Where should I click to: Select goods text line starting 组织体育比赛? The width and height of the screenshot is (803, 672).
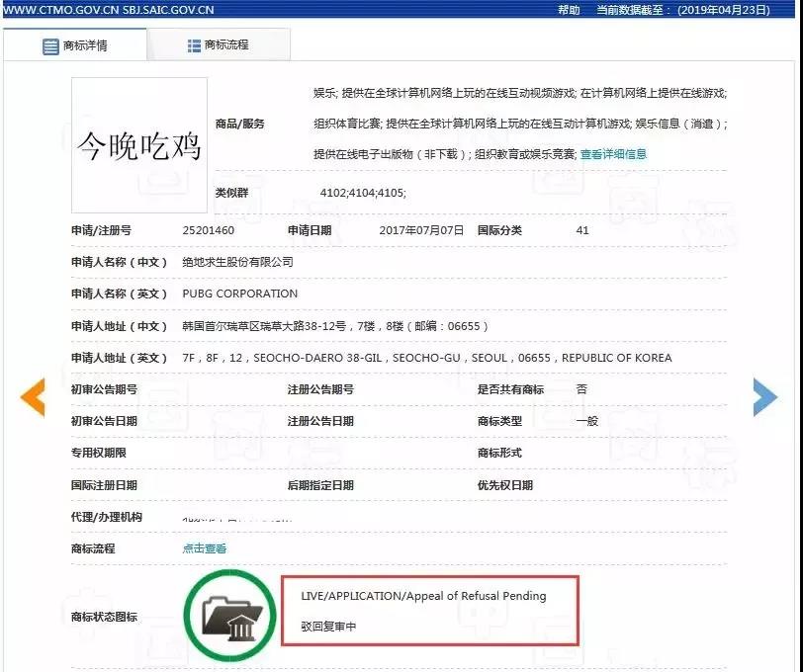coord(520,124)
